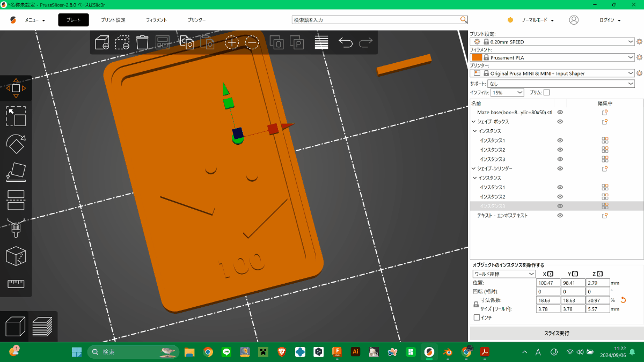644x362 pixels.
Task: Select the Rotate tool
Action: click(x=16, y=144)
